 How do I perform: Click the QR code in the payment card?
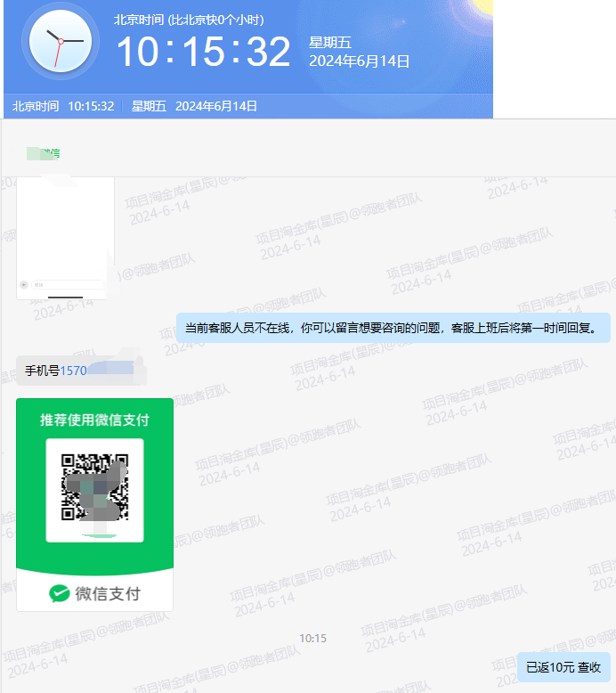point(94,487)
